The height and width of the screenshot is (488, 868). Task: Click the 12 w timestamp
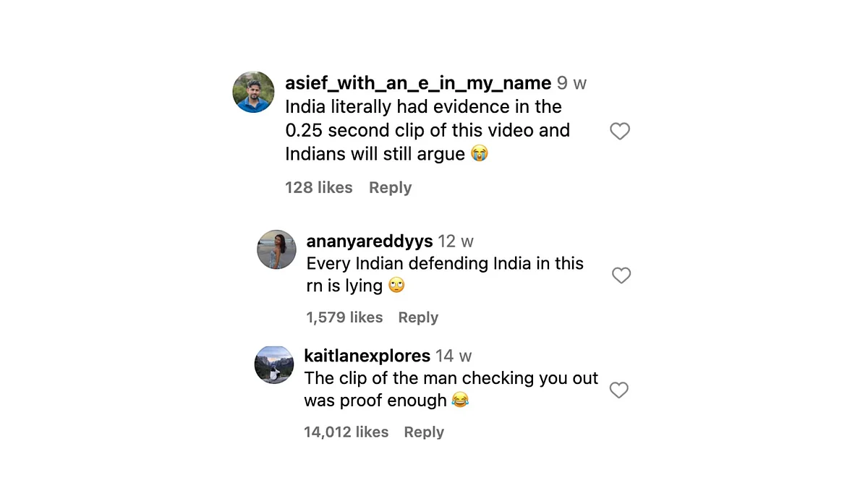point(456,241)
